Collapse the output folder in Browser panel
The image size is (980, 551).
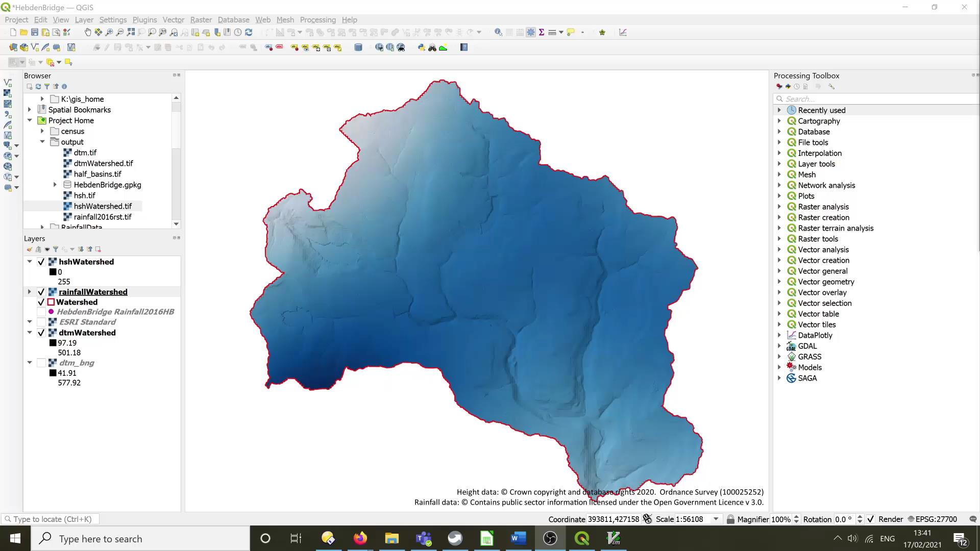pos(43,142)
